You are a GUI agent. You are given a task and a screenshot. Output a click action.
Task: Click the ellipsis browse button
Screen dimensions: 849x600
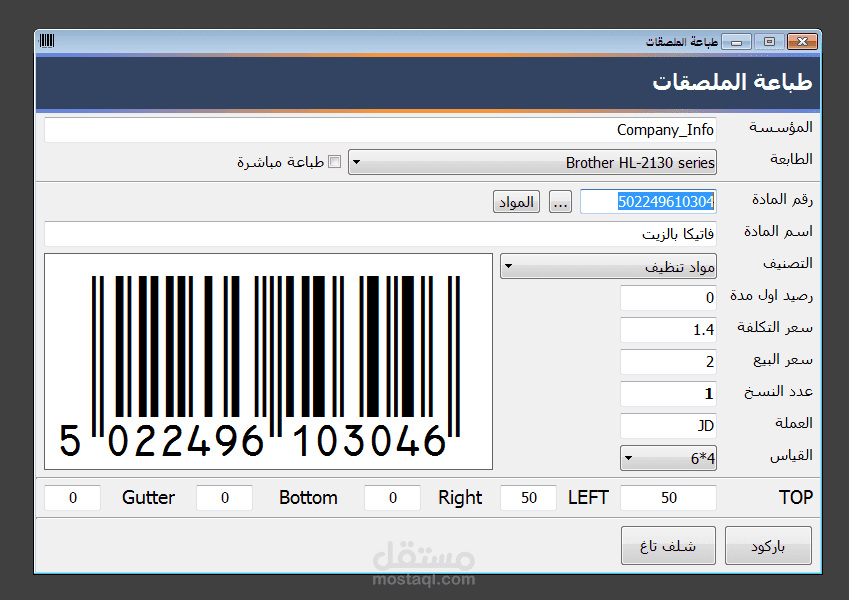(560, 202)
